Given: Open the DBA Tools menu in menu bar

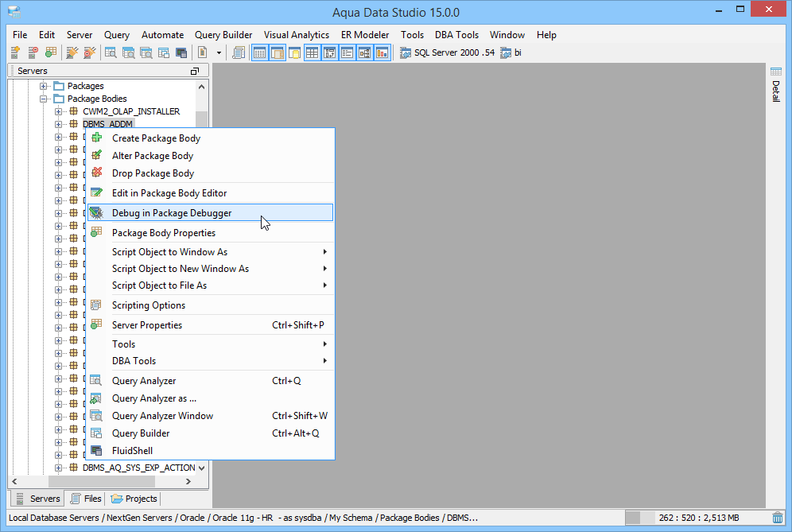Looking at the screenshot, I should click(456, 35).
